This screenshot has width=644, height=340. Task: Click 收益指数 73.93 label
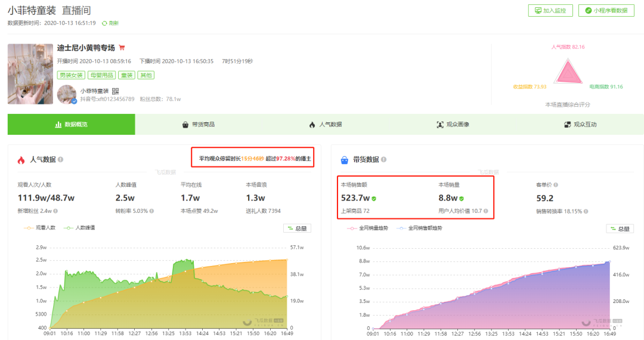pos(530,86)
